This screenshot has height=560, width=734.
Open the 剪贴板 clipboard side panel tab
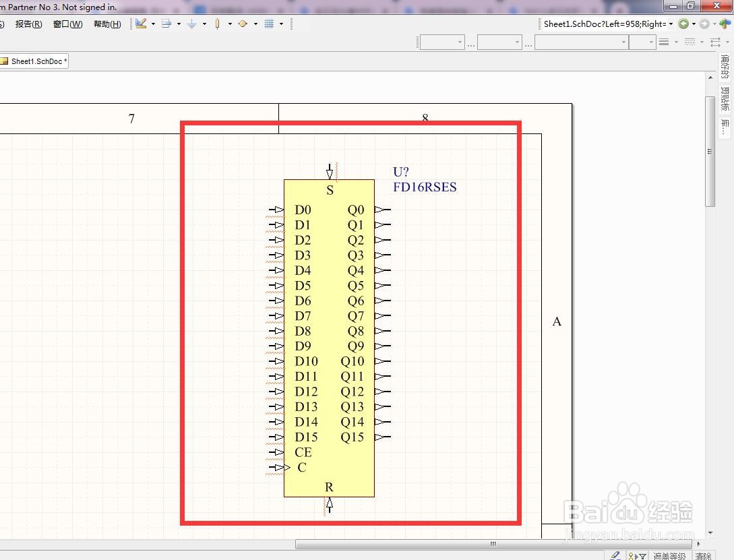[x=725, y=98]
